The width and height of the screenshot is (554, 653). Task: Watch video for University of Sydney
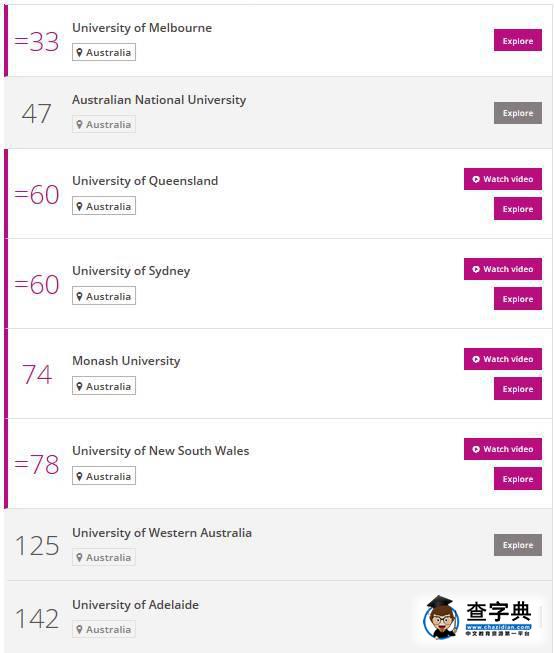pyautogui.click(x=503, y=269)
